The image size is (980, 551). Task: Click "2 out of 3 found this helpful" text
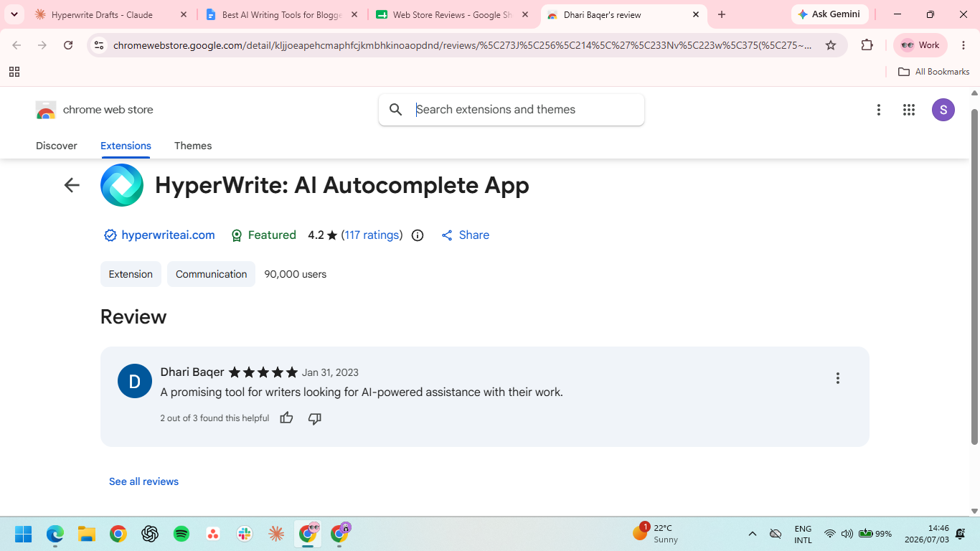coord(215,418)
